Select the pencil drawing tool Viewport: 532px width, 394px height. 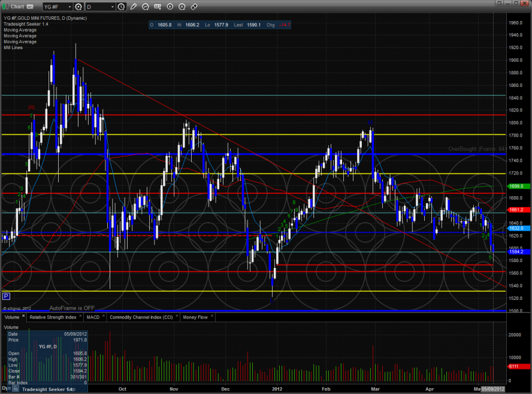point(133,7)
